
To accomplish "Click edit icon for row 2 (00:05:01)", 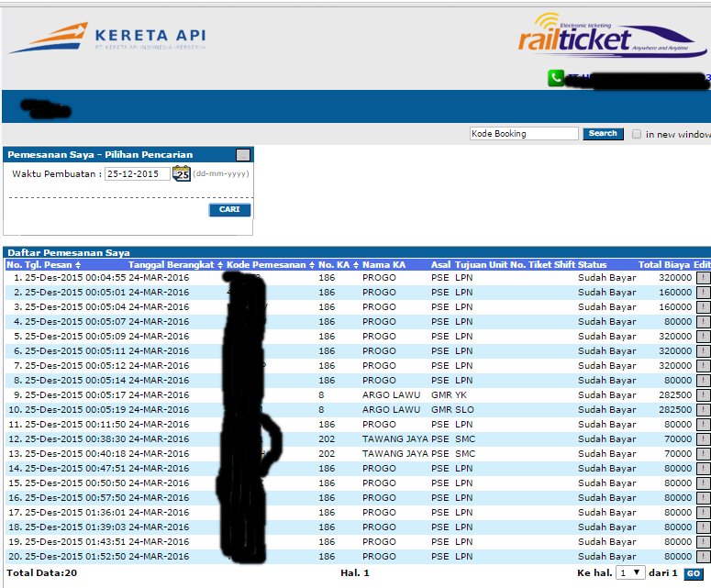I will click(x=704, y=293).
